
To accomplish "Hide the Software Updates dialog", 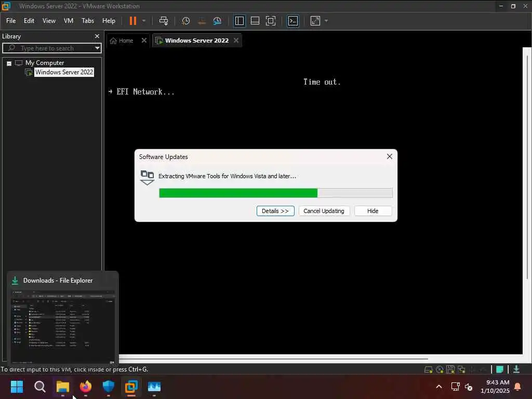I will point(373,211).
